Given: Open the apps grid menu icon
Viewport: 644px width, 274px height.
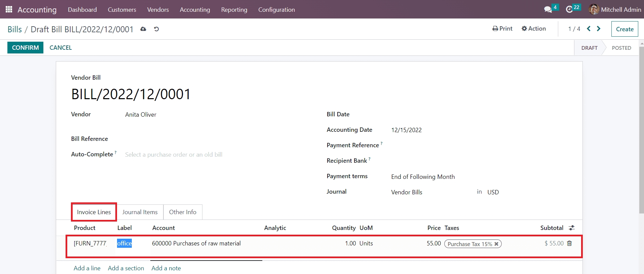Looking at the screenshot, I should tap(9, 9).
